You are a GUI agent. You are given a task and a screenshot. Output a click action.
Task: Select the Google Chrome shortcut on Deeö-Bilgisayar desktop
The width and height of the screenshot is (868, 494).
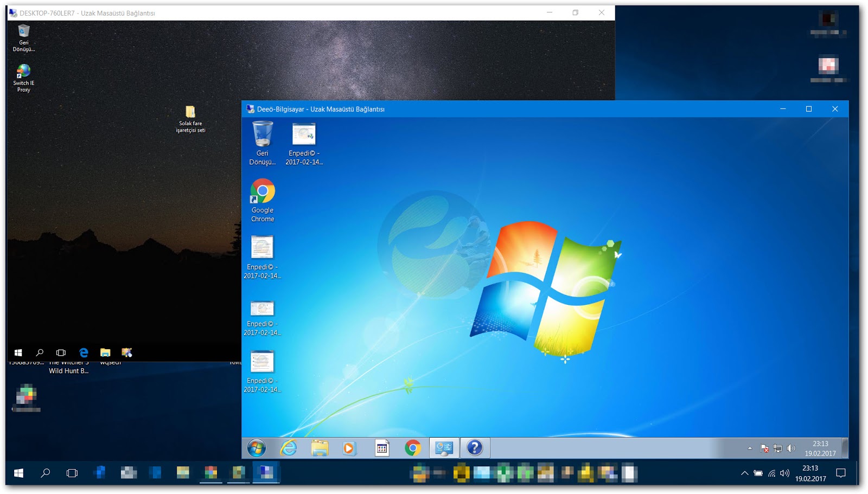(263, 200)
